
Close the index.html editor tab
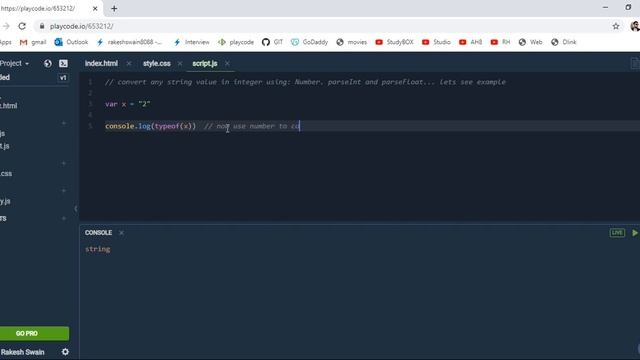click(129, 63)
